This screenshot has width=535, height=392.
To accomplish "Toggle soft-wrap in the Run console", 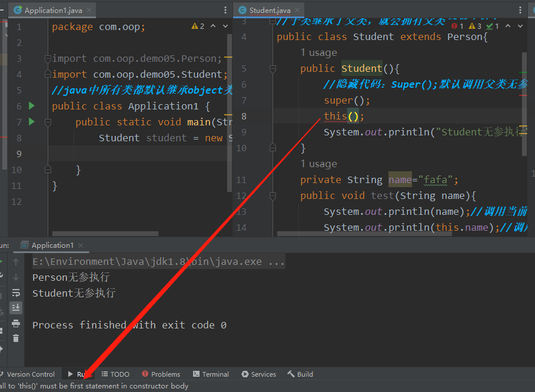I will 16,293.
